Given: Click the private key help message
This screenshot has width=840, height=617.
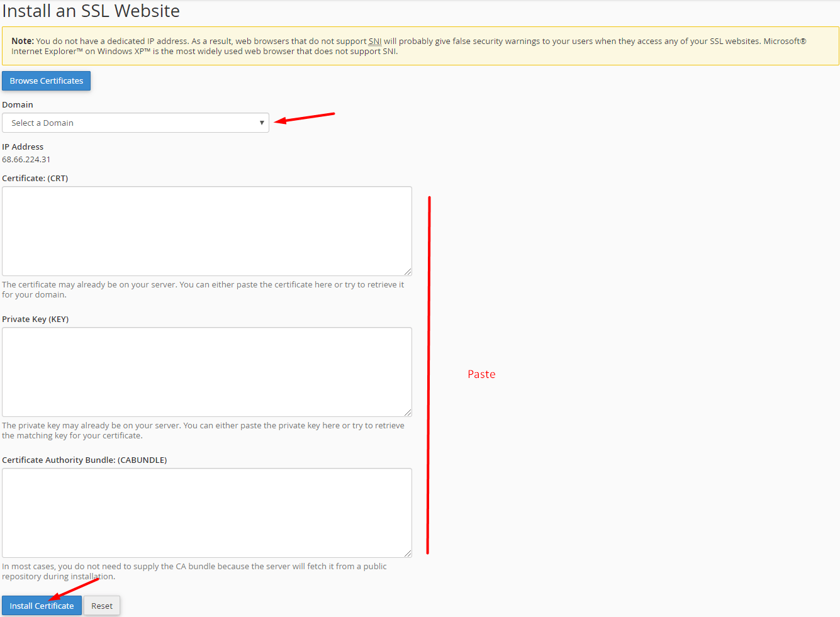Looking at the screenshot, I should click(203, 430).
